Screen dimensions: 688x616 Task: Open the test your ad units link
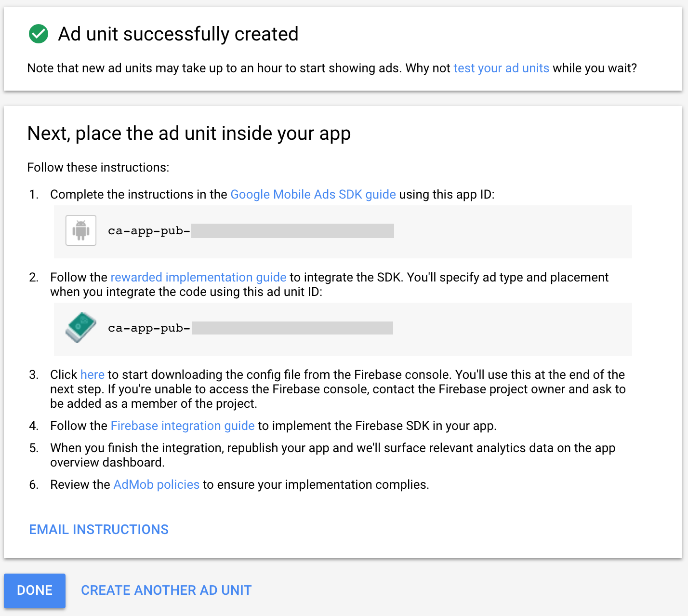[501, 68]
